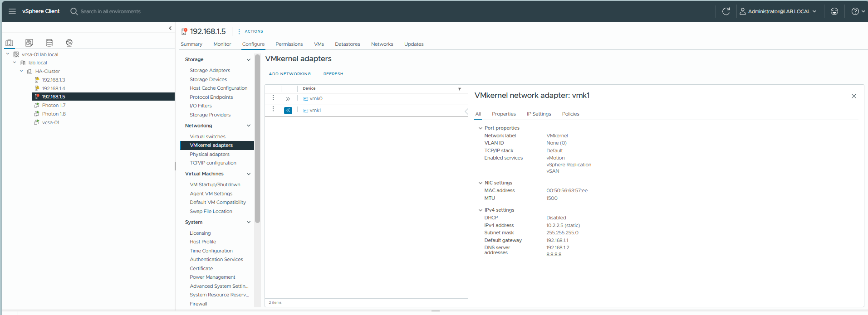Click the settings list vertical scrollbar
Image resolution: width=868 pixels, height=315 pixels.
pos(257,139)
